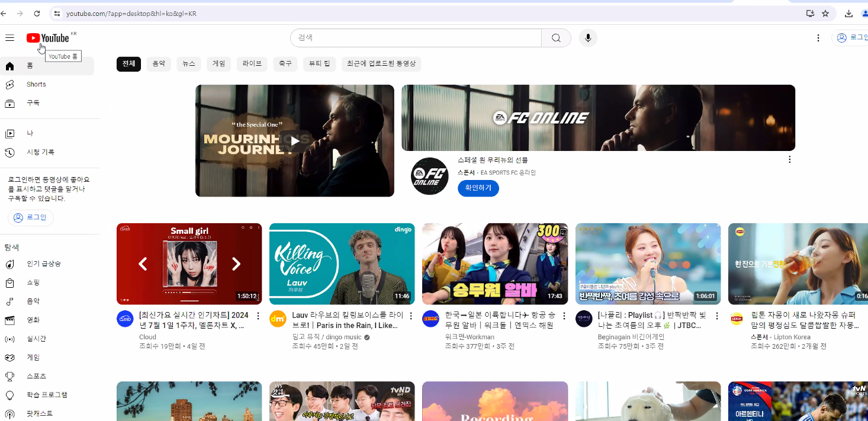Click the YouTube logo
This screenshot has width=868, height=421.
point(48,38)
